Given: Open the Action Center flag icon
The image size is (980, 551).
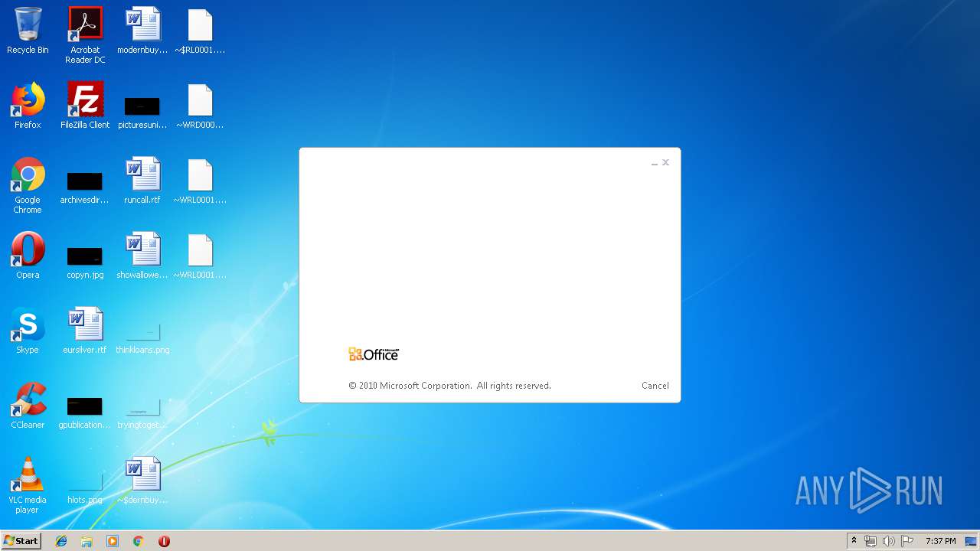Looking at the screenshot, I should pyautogui.click(x=907, y=541).
